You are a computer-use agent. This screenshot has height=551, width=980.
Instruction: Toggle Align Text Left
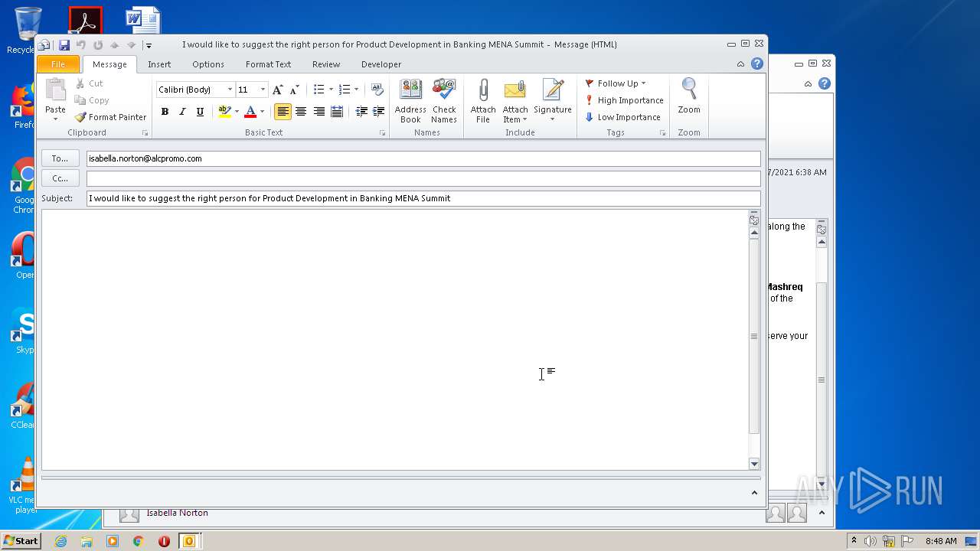pyautogui.click(x=283, y=112)
